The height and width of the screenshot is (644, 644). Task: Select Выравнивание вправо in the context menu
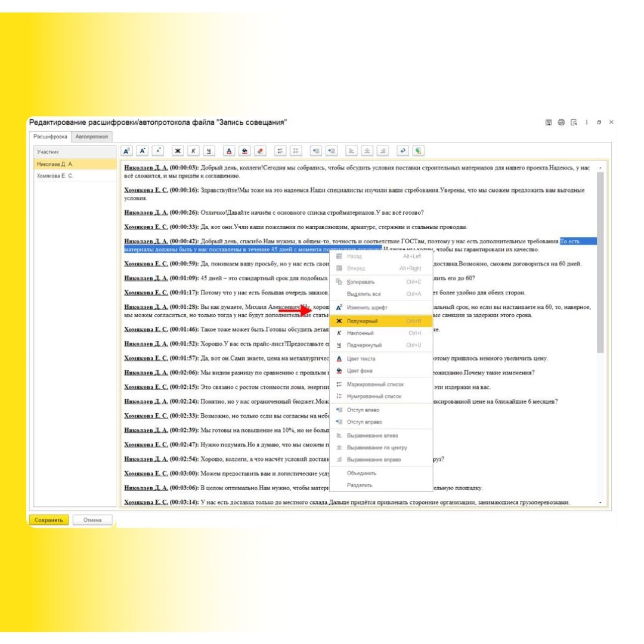pyautogui.click(x=381, y=460)
